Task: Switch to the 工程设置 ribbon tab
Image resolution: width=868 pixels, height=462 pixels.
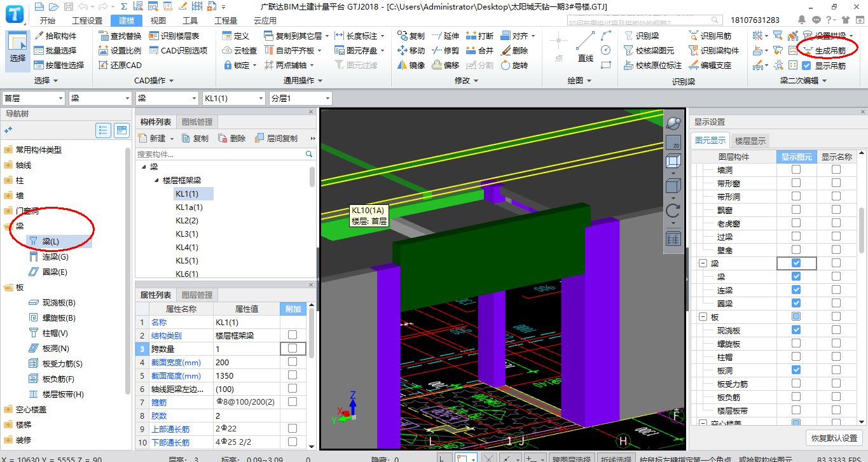Action: coord(86,20)
